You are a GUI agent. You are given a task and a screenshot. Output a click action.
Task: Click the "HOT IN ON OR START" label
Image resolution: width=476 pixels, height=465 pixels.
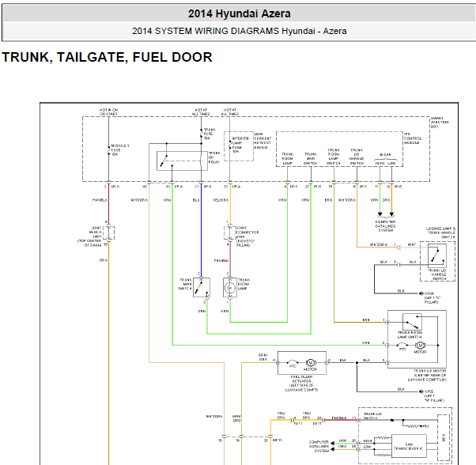click(108, 112)
